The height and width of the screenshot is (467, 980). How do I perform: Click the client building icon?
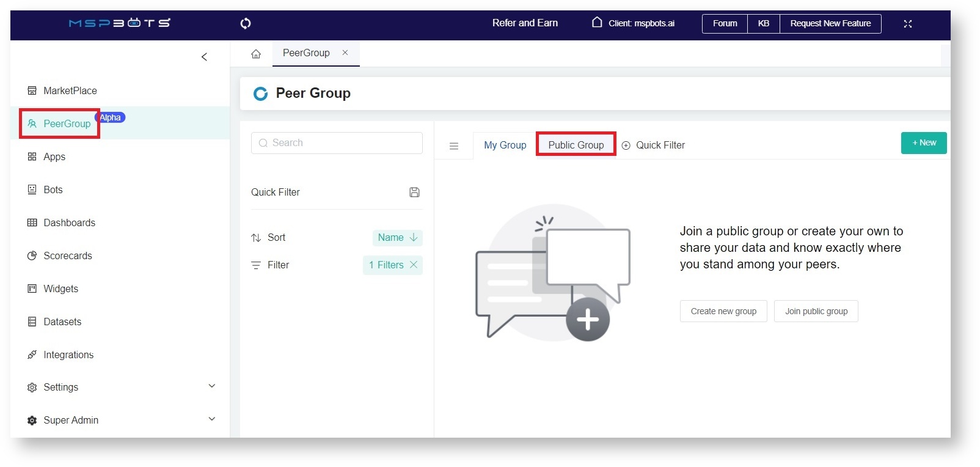pos(597,23)
